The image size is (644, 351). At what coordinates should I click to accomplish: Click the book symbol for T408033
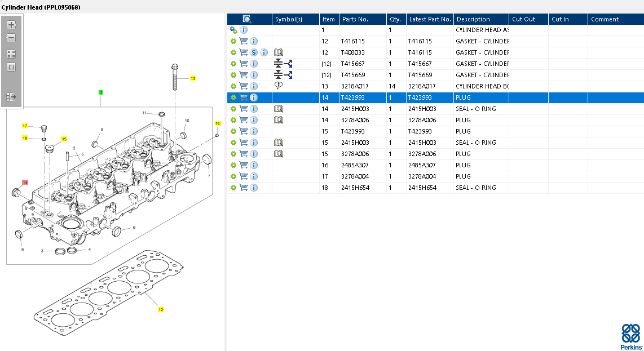pos(278,52)
